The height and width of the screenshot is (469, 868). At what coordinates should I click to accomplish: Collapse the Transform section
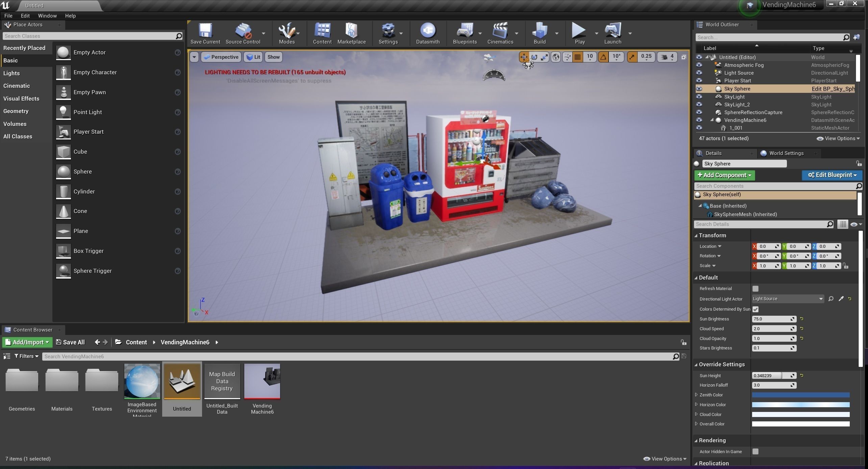pyautogui.click(x=696, y=236)
